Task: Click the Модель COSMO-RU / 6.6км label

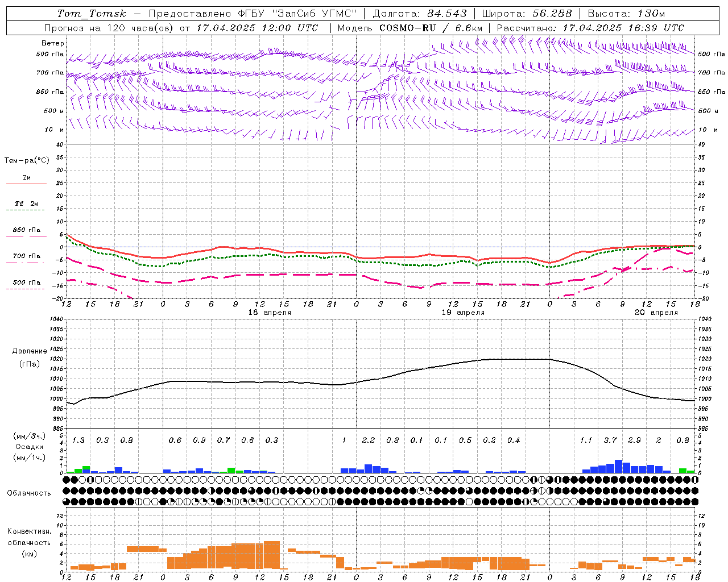Action: (x=410, y=28)
